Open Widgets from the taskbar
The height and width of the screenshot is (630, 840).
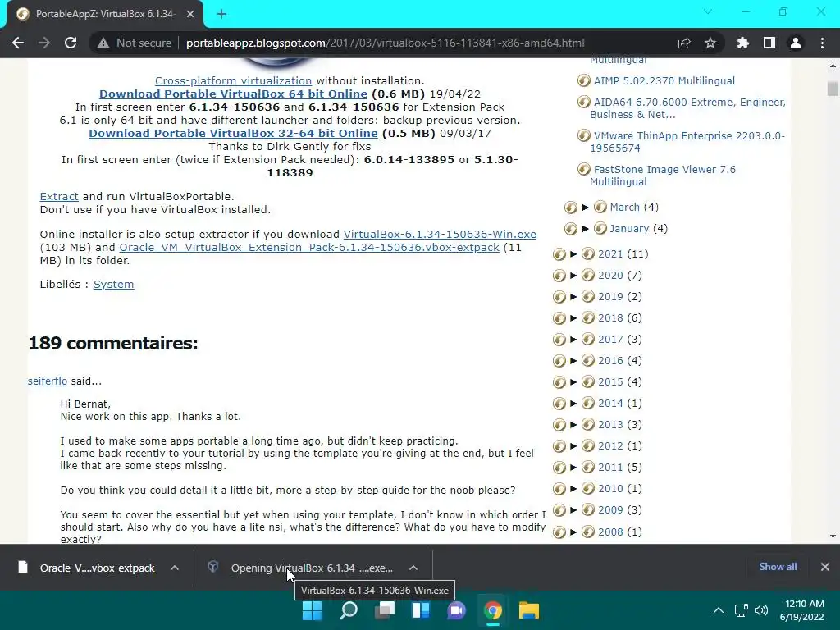coord(421,610)
